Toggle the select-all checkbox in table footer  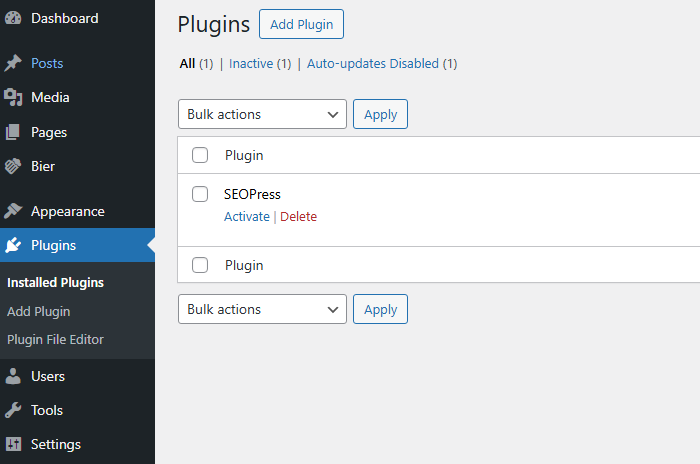(x=200, y=265)
